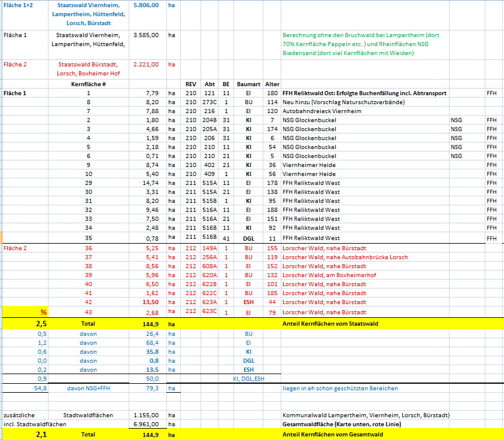Click the Kernfläche # column header cell
This screenshot has width=504, height=440.
[x=88, y=84]
